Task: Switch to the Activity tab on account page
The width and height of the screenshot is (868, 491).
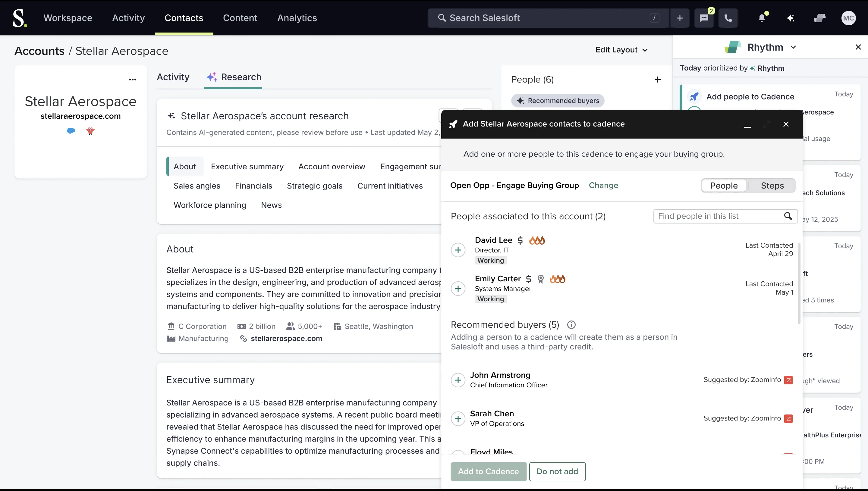Action: coord(173,77)
